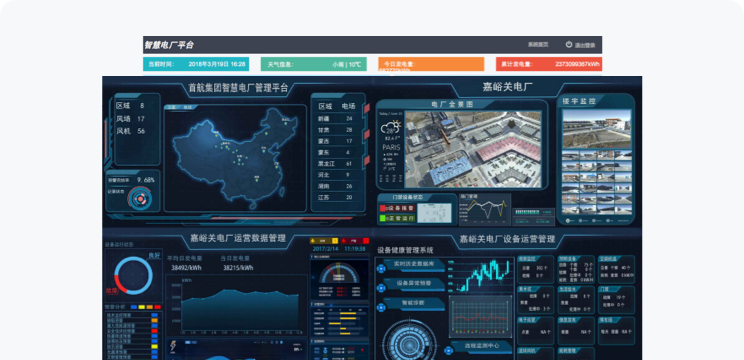Viewport: 744px width, 360px height.
Task: Click the 区域 8 count
Action: (130, 106)
